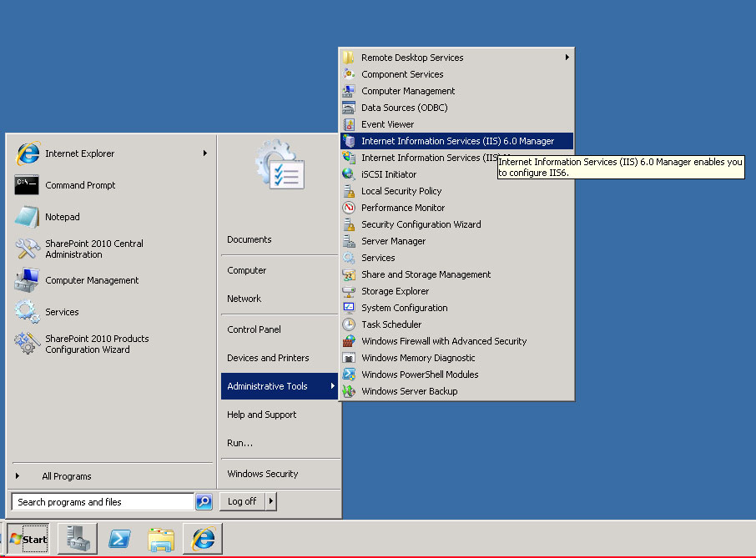Click the Server Manager icon in submenu

click(x=349, y=241)
